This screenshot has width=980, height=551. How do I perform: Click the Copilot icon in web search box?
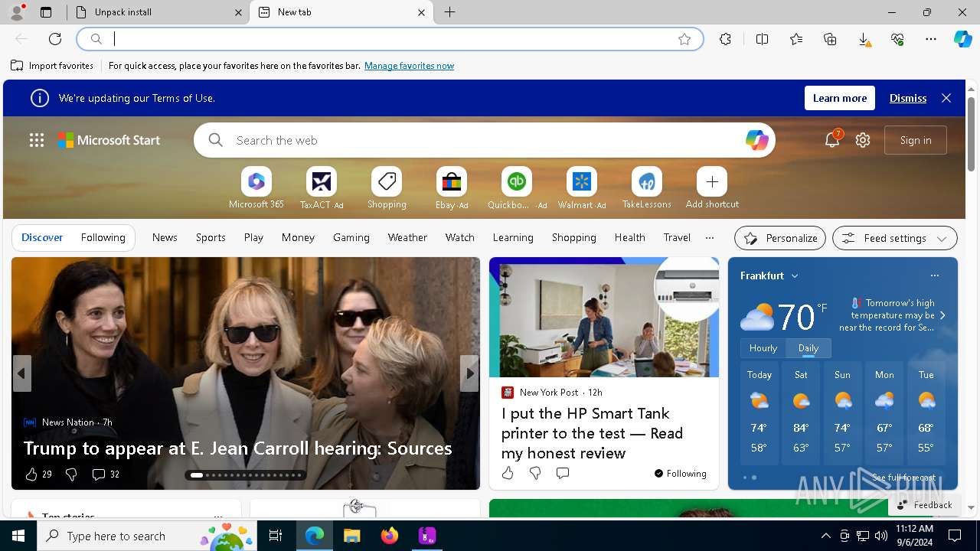click(756, 140)
